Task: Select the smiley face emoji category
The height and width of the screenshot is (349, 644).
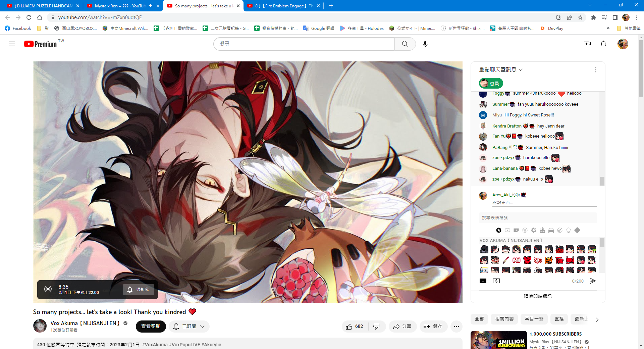Action: tap(525, 230)
